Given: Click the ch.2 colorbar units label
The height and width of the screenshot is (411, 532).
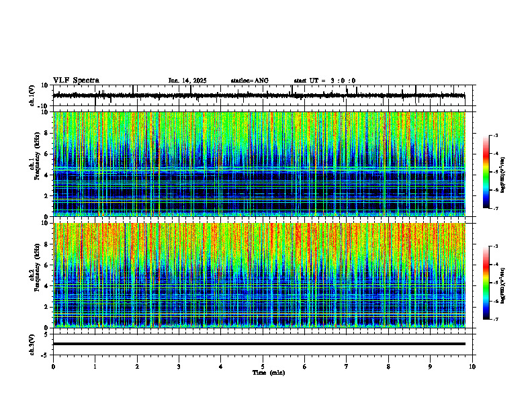Looking at the screenshot, I should [x=503, y=285].
